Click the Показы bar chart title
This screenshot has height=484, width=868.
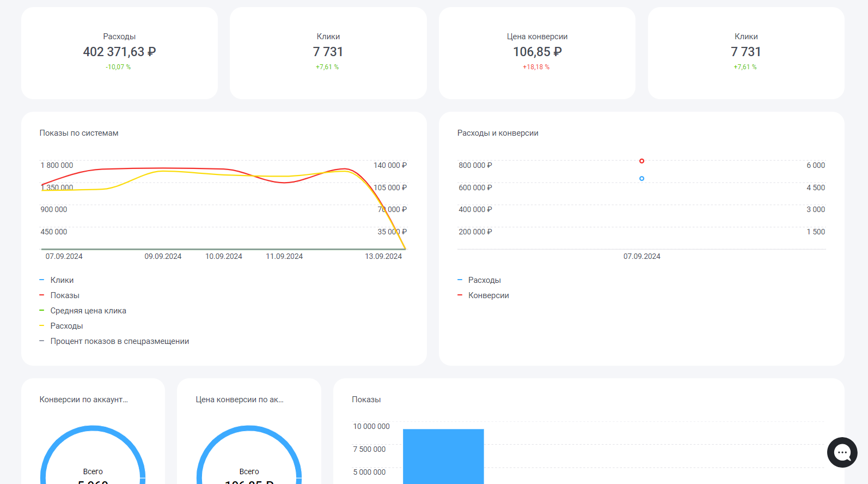point(366,400)
